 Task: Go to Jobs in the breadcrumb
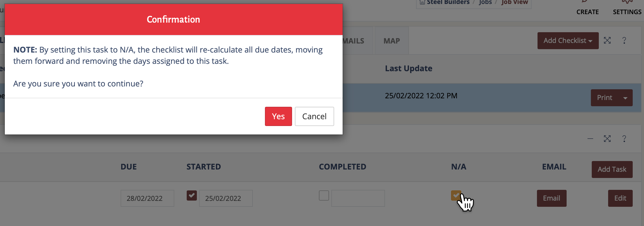485,2
